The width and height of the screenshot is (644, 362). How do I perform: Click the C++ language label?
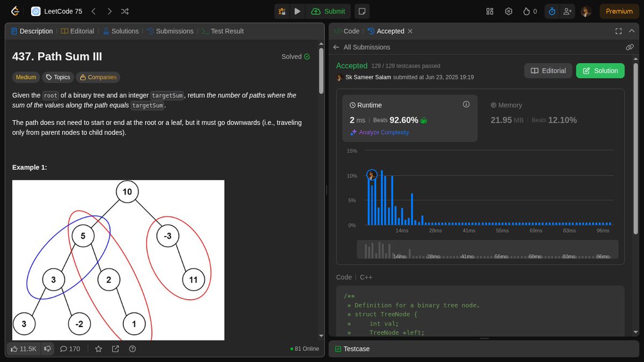(366, 277)
